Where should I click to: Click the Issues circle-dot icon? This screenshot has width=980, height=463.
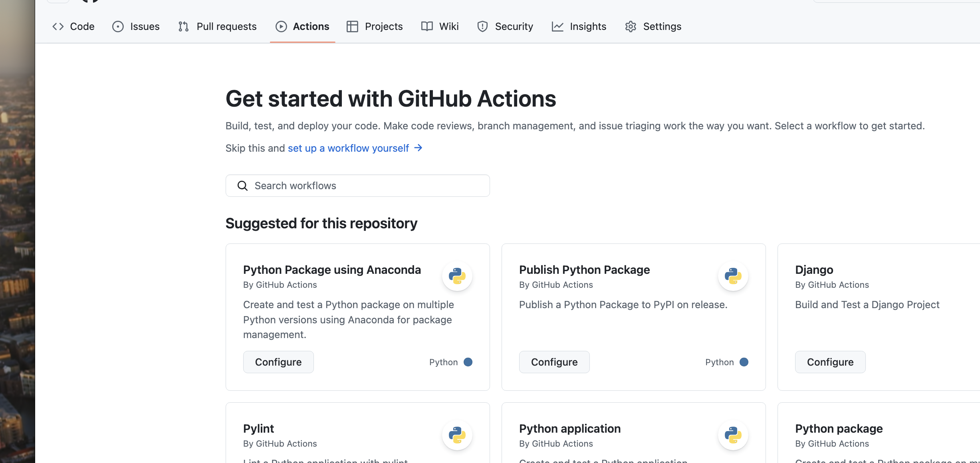coord(118,27)
